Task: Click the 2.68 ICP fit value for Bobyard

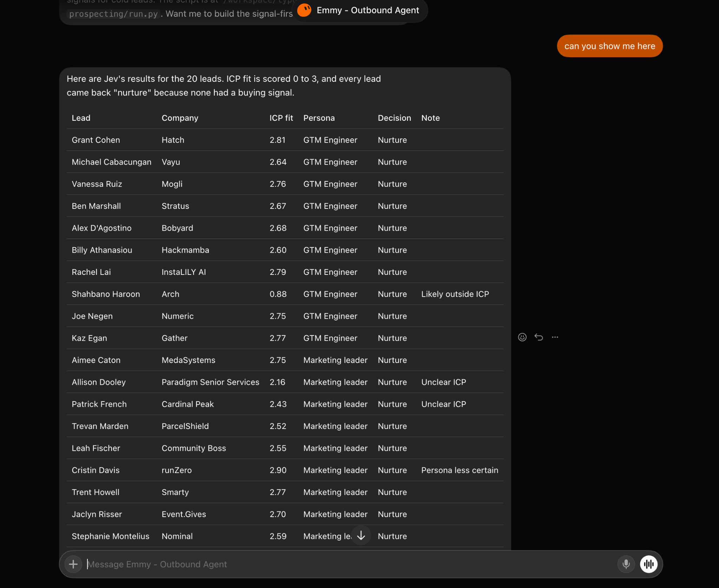Action: pyautogui.click(x=278, y=228)
